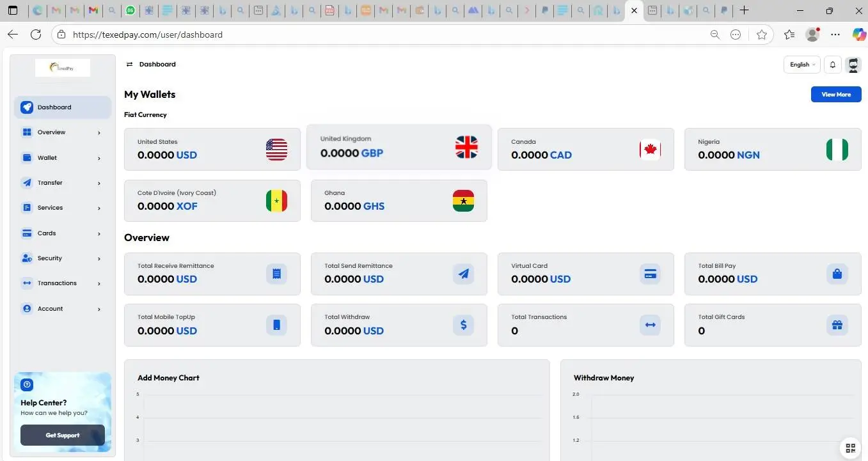Toggle the sidebar using the Dashboard arrows icon
Image resolution: width=868 pixels, height=461 pixels.
tap(129, 65)
